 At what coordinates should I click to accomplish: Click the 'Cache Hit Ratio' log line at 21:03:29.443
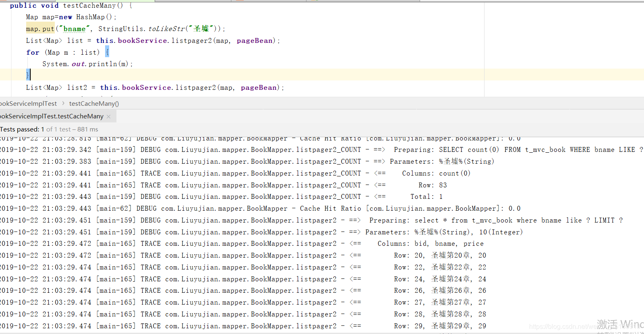[260, 209]
